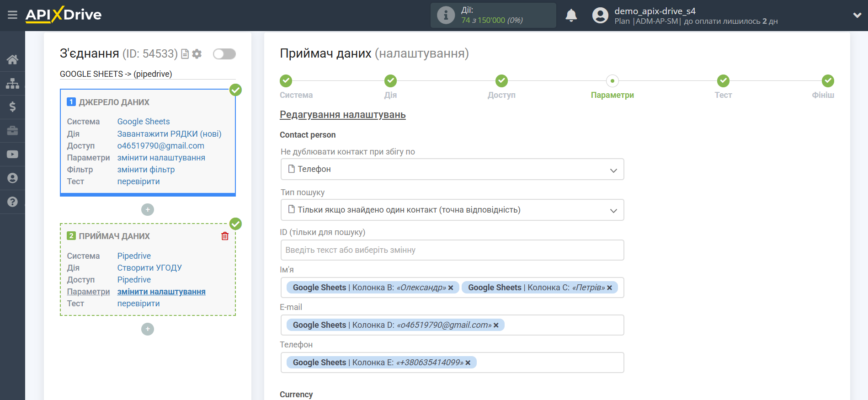868x400 pixels.
Task: Open the 'Тип пошуку' dropdown
Action: pyautogui.click(x=452, y=210)
